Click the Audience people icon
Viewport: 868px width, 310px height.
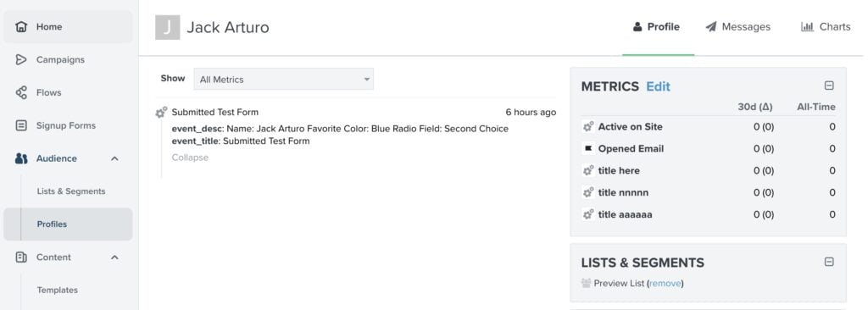pyautogui.click(x=21, y=159)
